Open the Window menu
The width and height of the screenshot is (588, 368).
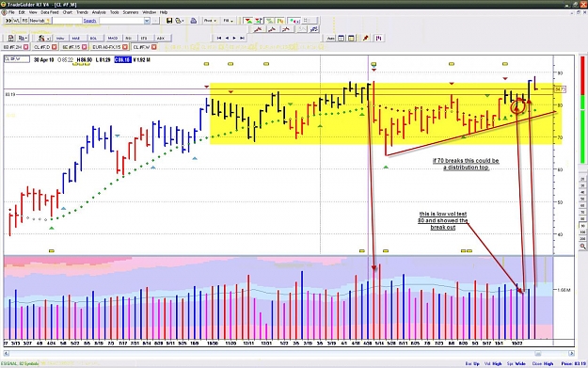point(149,12)
